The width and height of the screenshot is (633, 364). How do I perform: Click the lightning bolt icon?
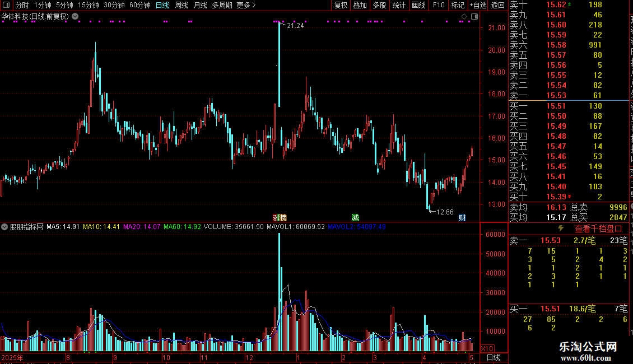pos(560,228)
